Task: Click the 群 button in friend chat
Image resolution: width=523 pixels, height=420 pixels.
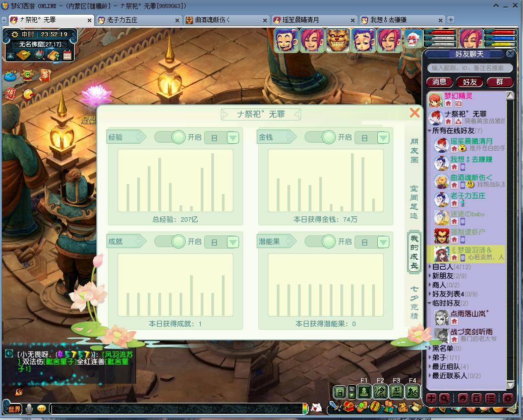Action: [500, 82]
